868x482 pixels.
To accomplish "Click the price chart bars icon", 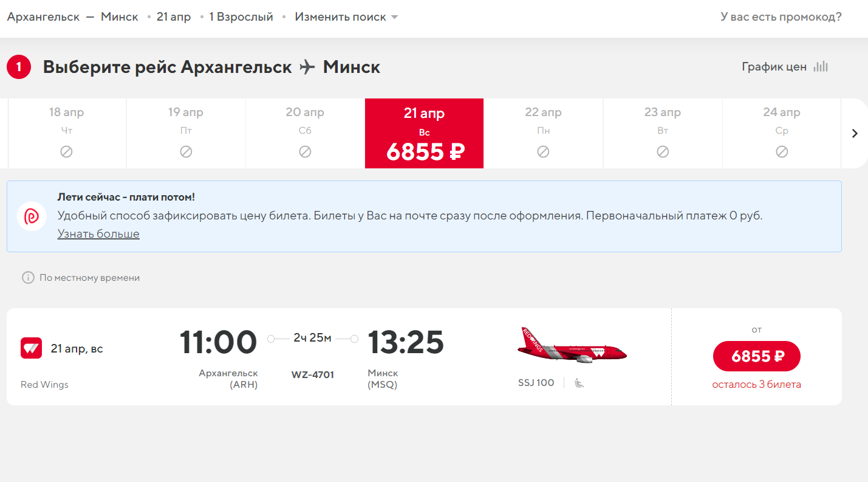I will point(821,67).
